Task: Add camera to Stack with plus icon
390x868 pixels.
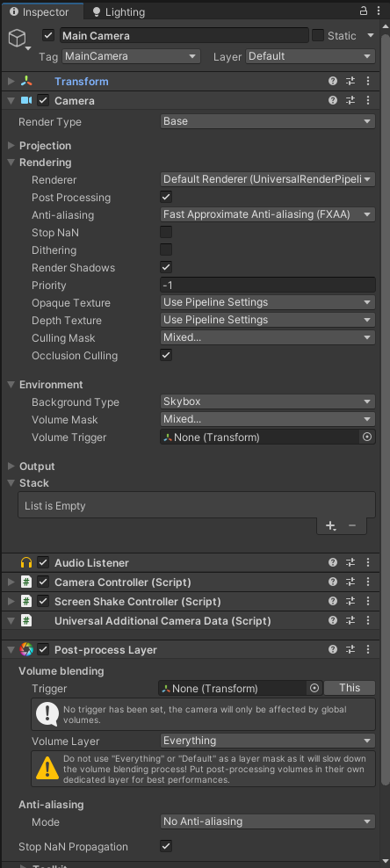Action: click(x=330, y=526)
